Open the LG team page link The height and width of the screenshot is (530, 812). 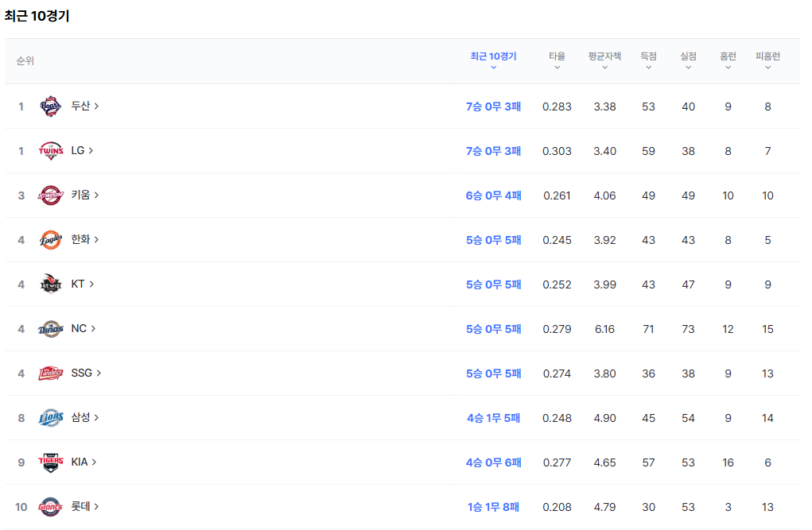pos(83,151)
